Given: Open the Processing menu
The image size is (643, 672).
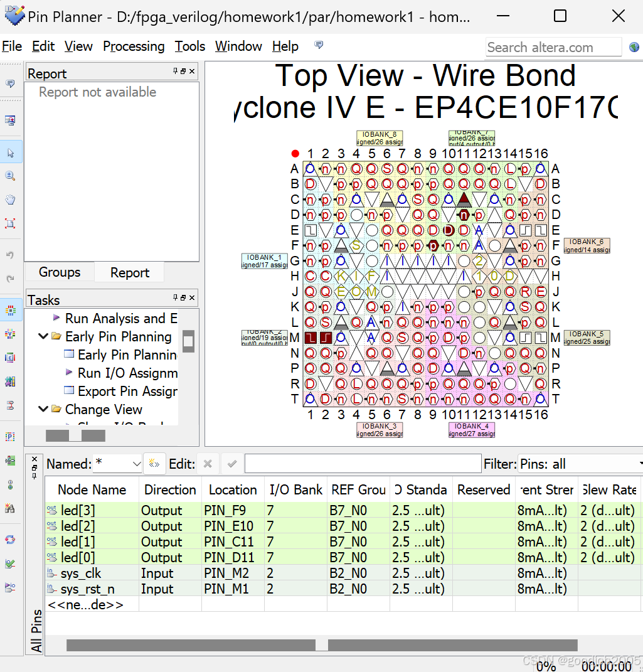Looking at the screenshot, I should point(134,46).
